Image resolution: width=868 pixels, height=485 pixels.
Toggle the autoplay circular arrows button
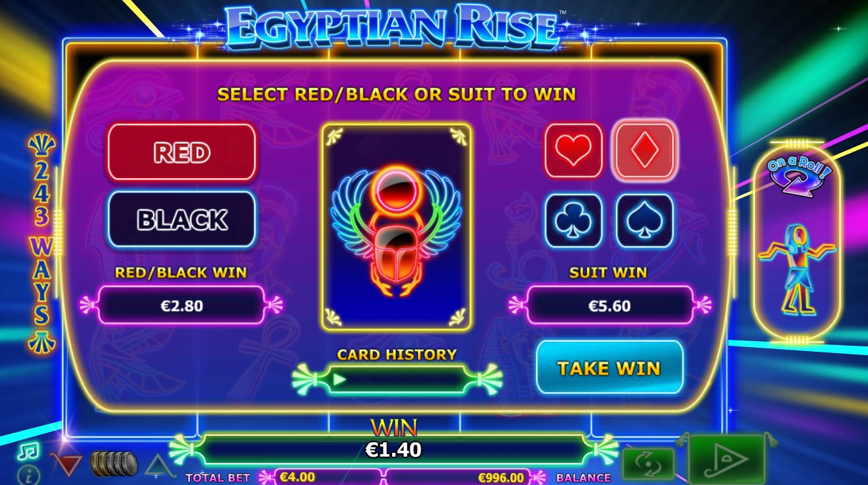pyautogui.click(x=648, y=463)
